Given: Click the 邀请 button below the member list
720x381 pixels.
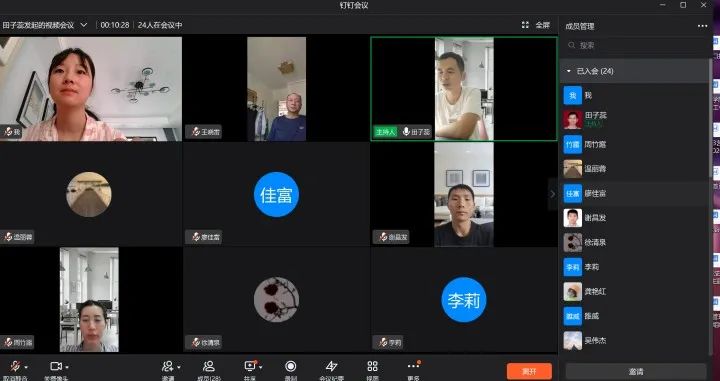Looking at the screenshot, I should (636, 372).
